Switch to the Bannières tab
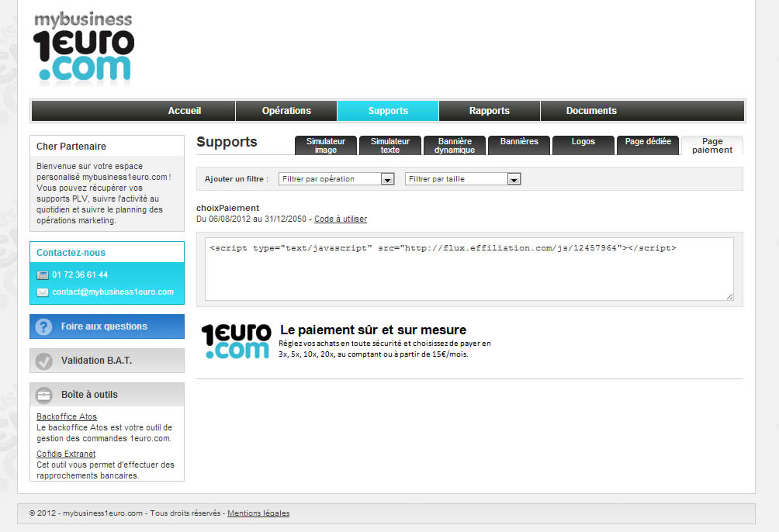This screenshot has height=532, width=779. pos(519,146)
